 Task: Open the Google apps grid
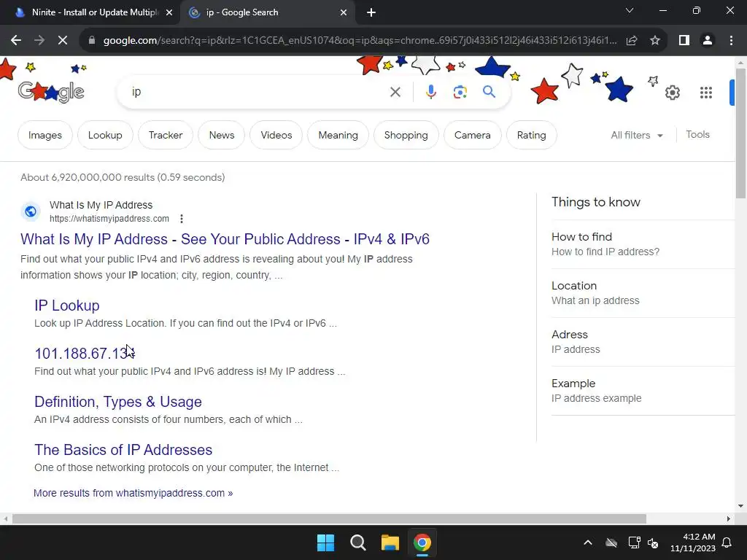(x=706, y=93)
